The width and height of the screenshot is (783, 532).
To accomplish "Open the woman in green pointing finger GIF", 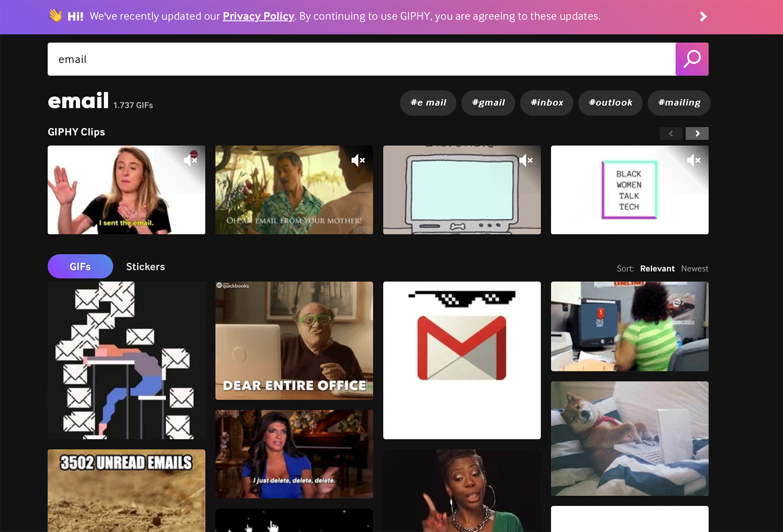I will (462, 491).
